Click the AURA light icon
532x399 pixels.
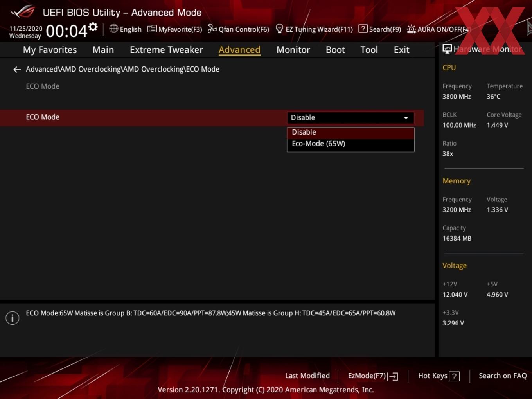coord(411,29)
